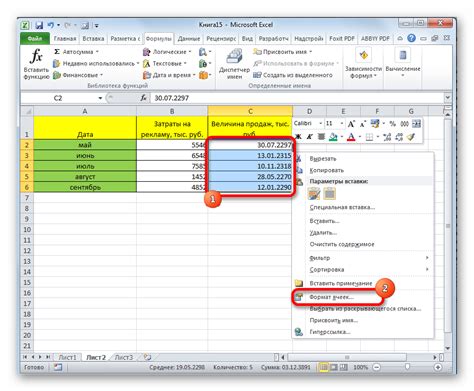Click the zoom slider handle in status bar
Image resolution: width=474 pixels, height=391 pixels.
pos(407,367)
